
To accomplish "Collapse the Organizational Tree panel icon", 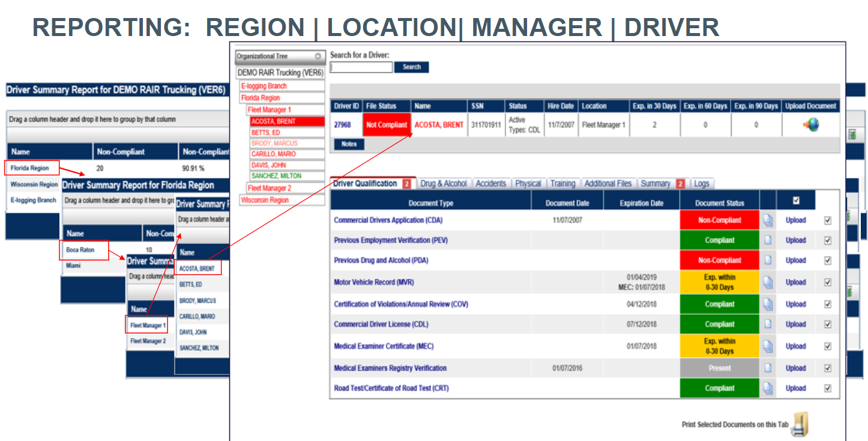I will 319,56.
